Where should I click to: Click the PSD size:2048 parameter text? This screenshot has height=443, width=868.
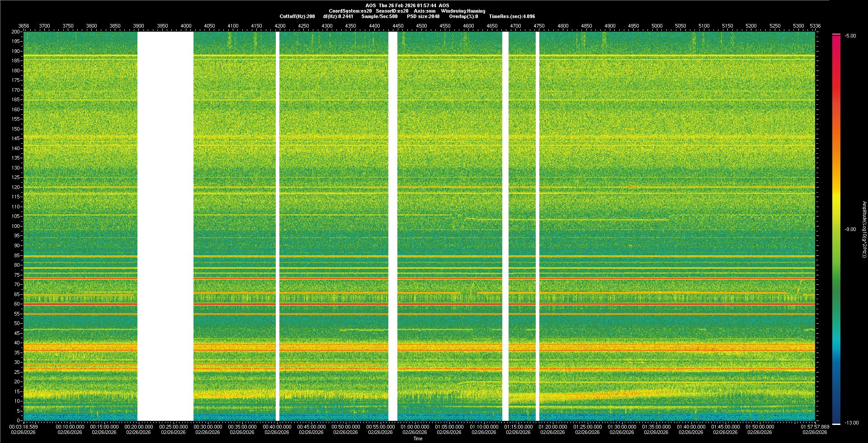click(x=423, y=16)
